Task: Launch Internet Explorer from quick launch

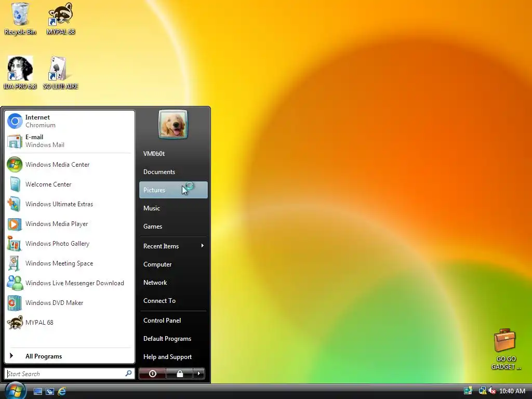Action: (x=62, y=391)
